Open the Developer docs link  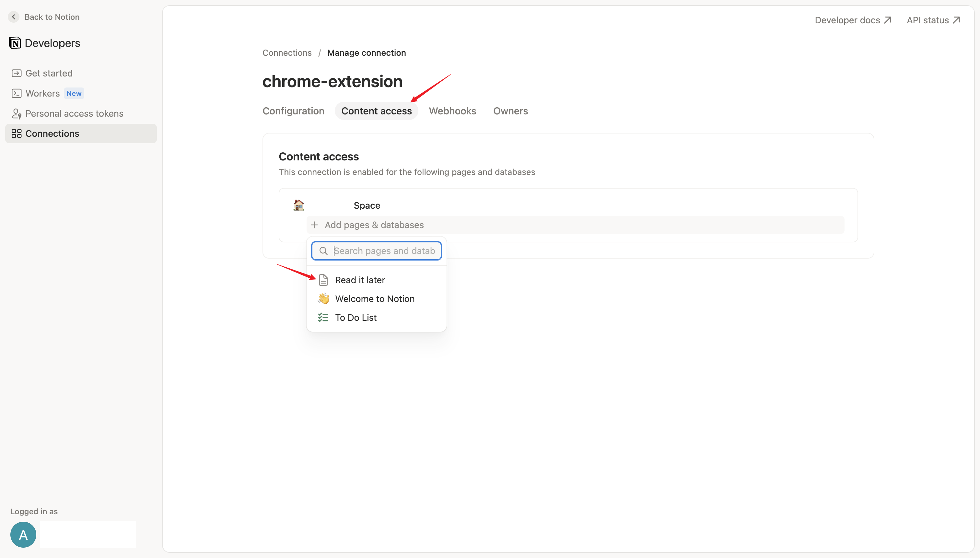coord(853,20)
